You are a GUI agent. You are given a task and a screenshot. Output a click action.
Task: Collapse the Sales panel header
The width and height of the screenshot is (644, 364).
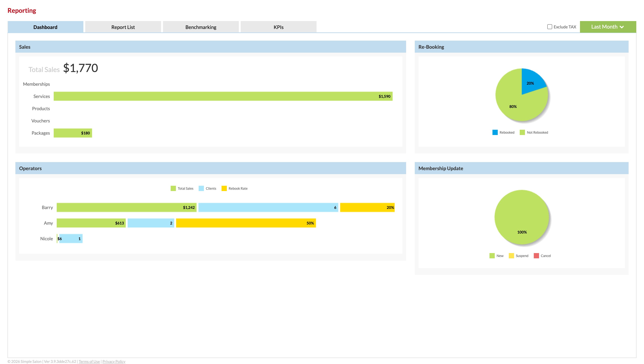25,47
